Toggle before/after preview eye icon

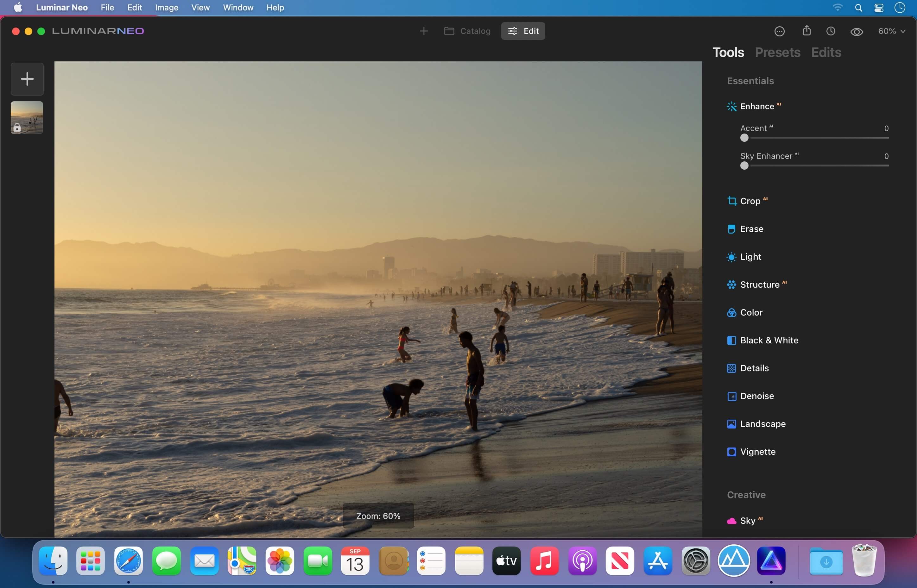click(x=857, y=32)
